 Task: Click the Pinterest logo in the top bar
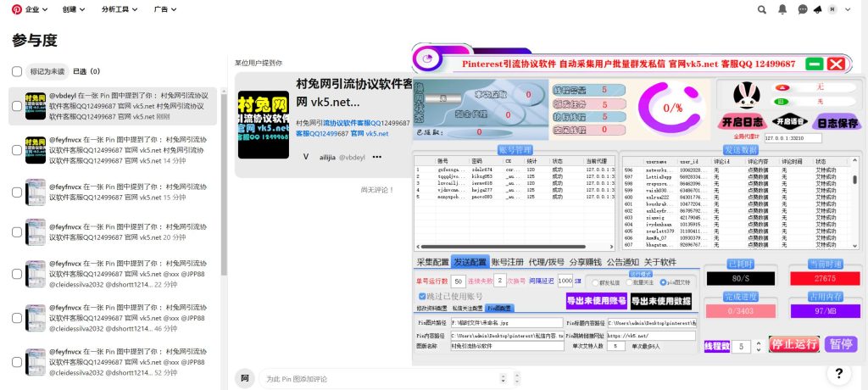click(17, 9)
